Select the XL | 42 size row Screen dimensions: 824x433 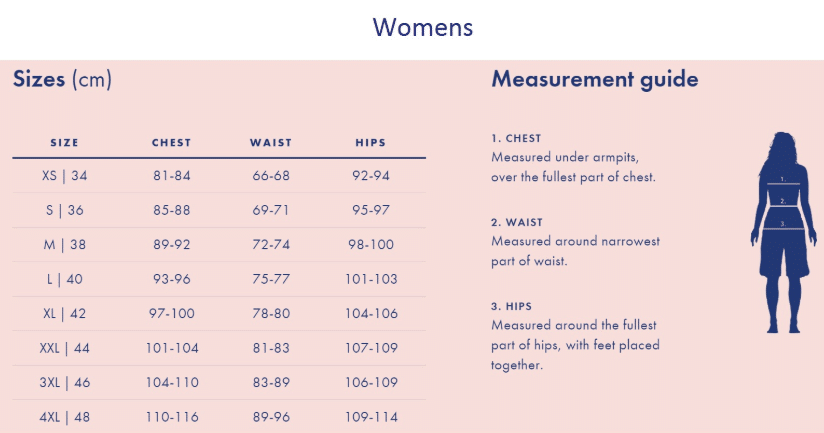tap(219, 314)
